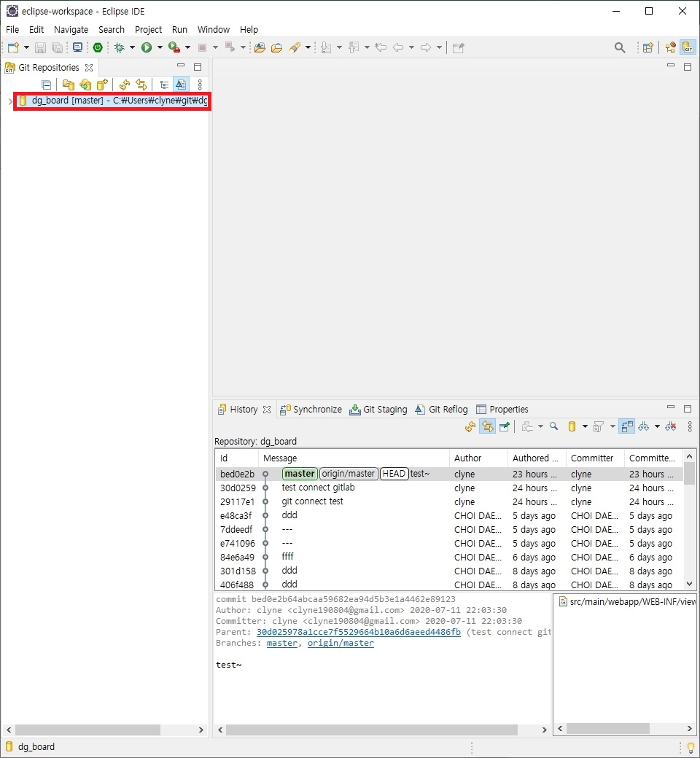The width and height of the screenshot is (700, 758).
Task: Click the show all branches icon in History
Action: [643, 427]
